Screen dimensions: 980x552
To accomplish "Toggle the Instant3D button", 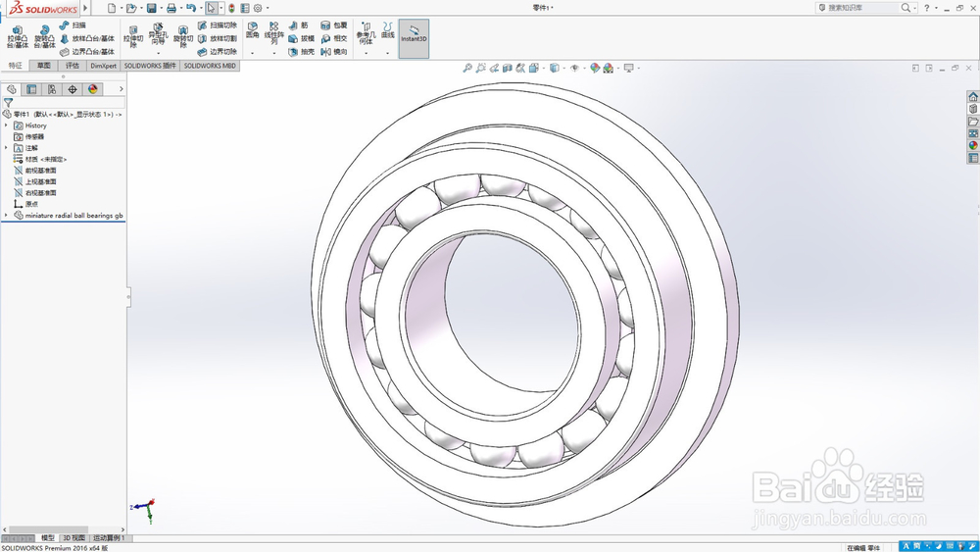I will 414,38.
